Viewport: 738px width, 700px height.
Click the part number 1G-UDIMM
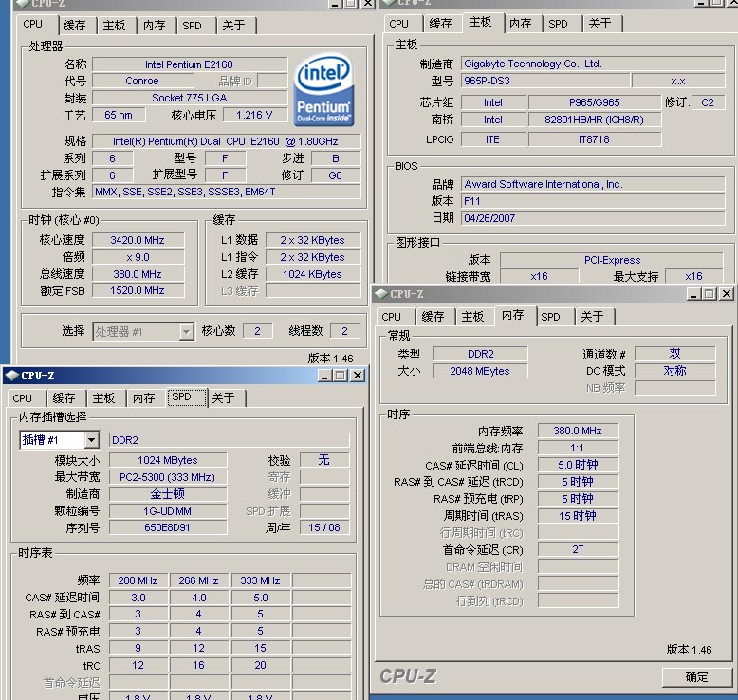[168, 511]
